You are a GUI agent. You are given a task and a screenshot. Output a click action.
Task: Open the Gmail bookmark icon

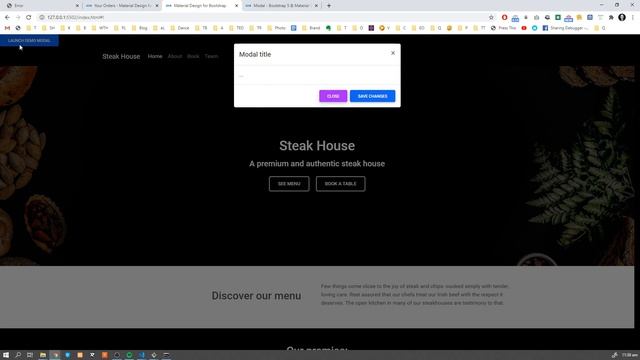(x=7, y=28)
